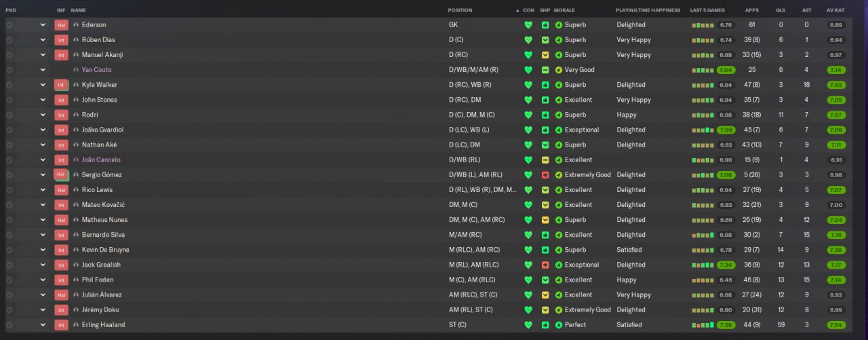Click Yan Couto's Very Good morale icon
This screenshot has height=340, width=868.
point(559,70)
